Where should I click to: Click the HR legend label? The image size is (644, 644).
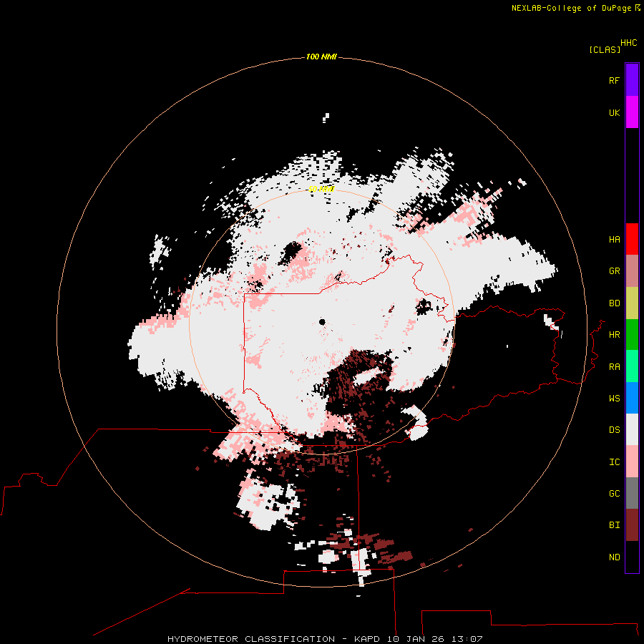pyautogui.click(x=614, y=335)
